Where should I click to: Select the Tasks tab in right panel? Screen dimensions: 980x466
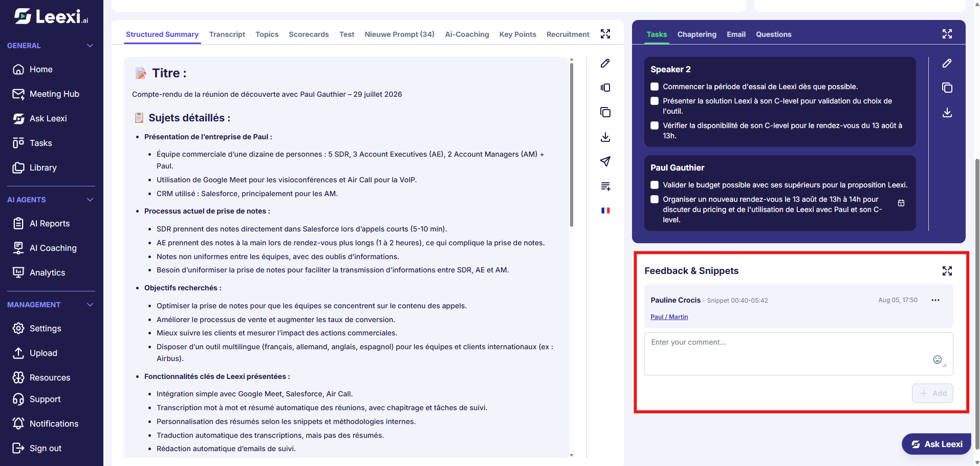657,34
